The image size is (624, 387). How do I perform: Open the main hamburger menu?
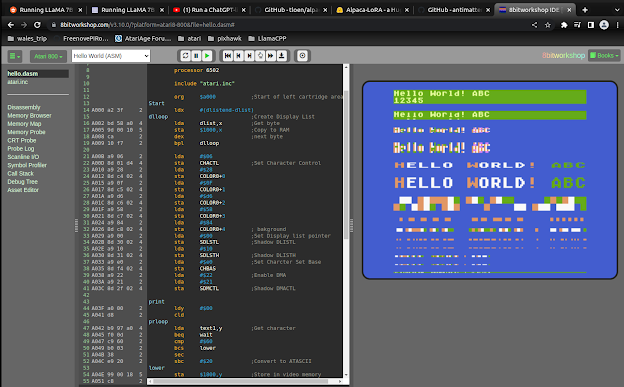[x=15, y=56]
